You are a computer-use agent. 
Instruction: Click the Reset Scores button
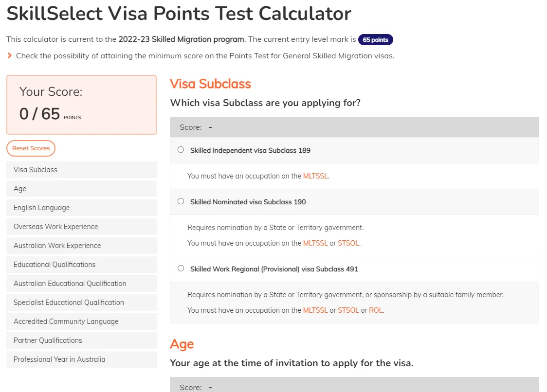click(31, 148)
